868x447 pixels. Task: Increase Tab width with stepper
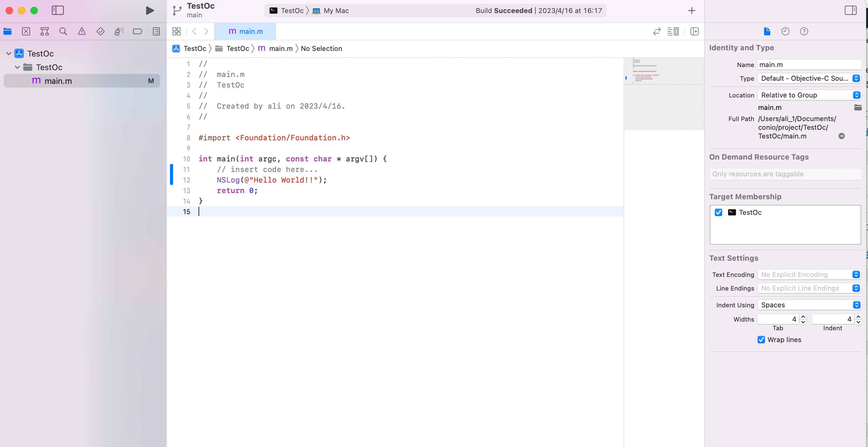click(x=803, y=317)
